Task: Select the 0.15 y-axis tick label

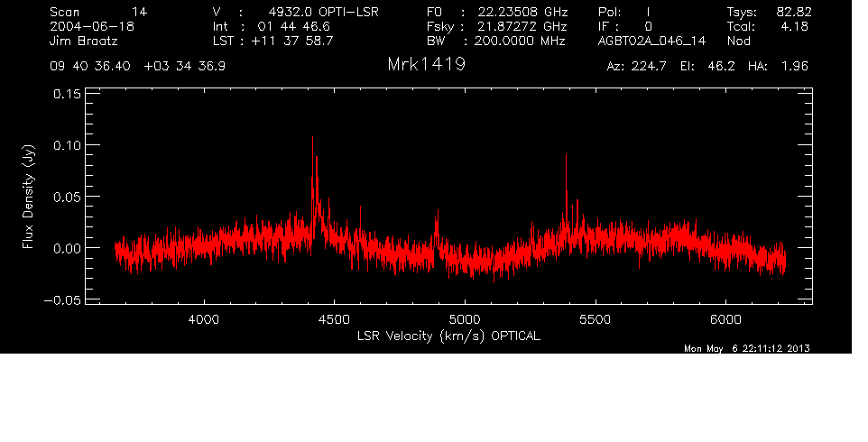Action: point(67,94)
